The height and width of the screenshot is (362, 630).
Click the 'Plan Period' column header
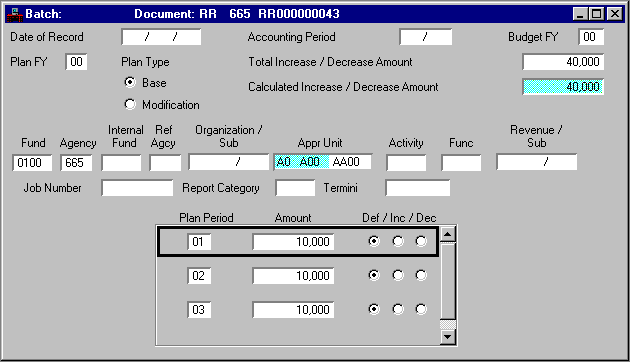click(206, 218)
